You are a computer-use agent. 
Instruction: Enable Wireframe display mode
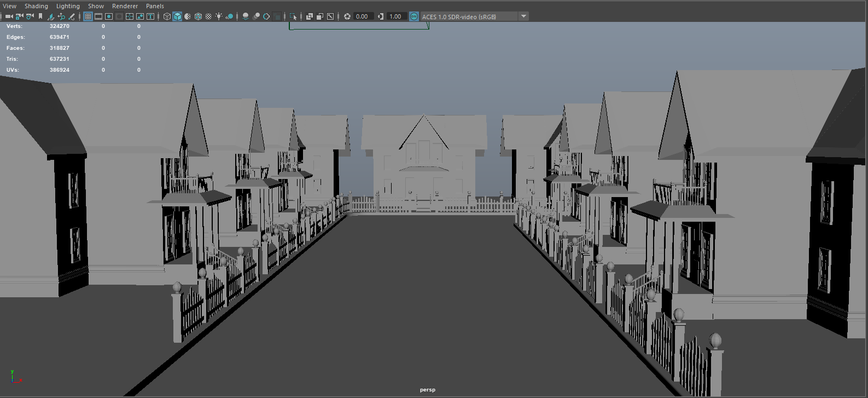point(167,16)
